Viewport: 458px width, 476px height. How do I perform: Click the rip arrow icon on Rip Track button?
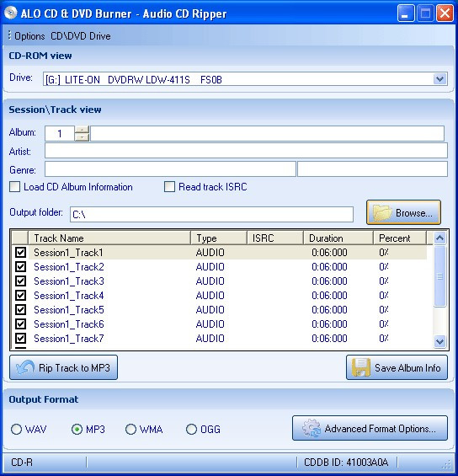(x=25, y=367)
